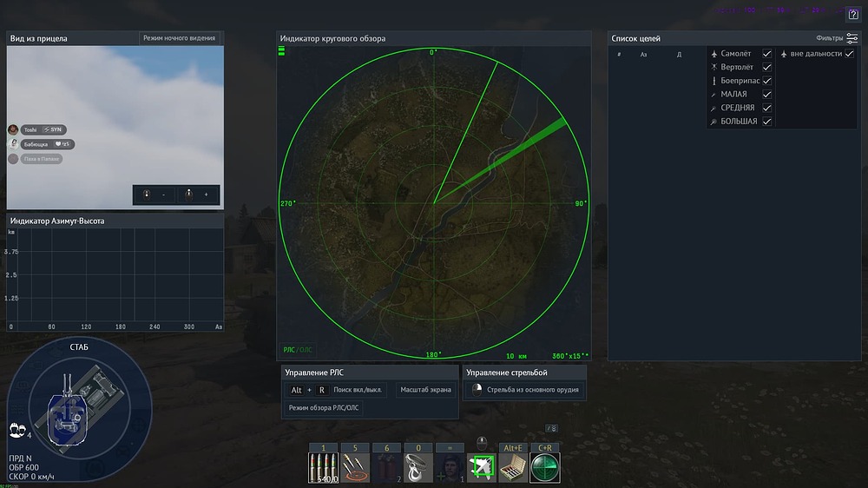Click the 360°x15° scan sector readout

(x=570, y=356)
